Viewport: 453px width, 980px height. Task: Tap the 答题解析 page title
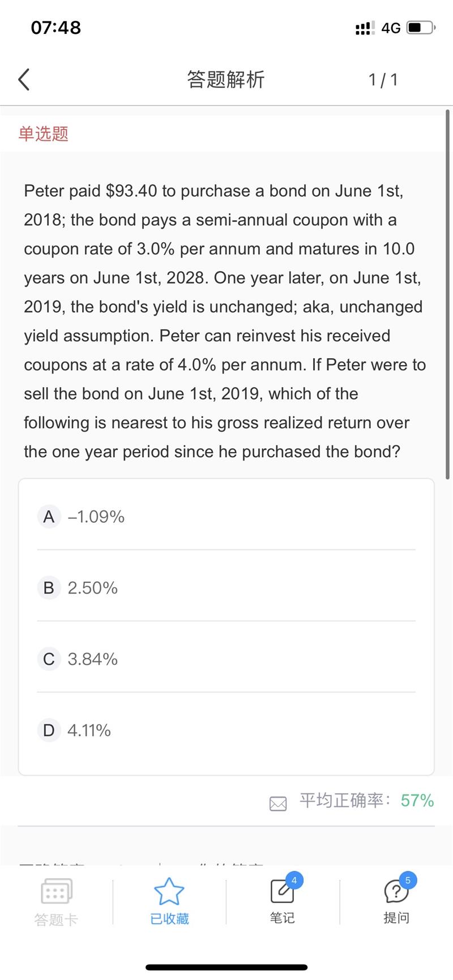(x=226, y=80)
